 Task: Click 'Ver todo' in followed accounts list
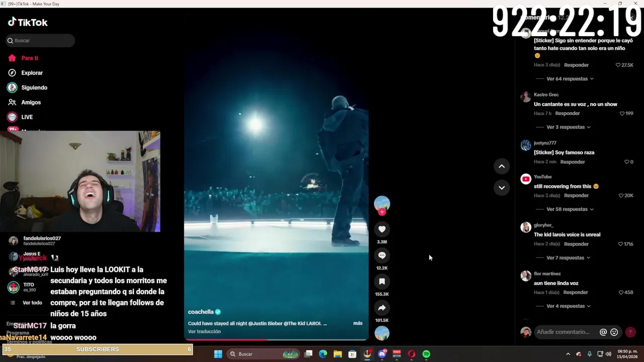click(x=32, y=303)
